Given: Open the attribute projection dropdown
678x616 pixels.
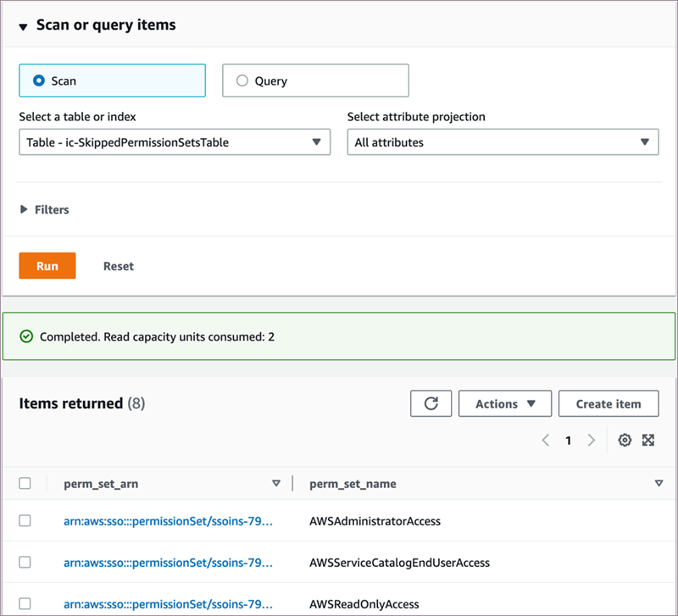Looking at the screenshot, I should click(x=503, y=142).
